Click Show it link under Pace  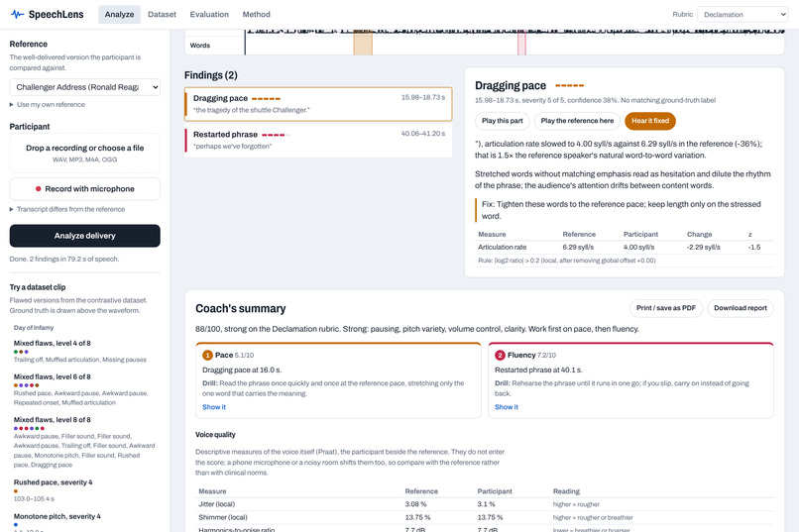click(x=214, y=407)
